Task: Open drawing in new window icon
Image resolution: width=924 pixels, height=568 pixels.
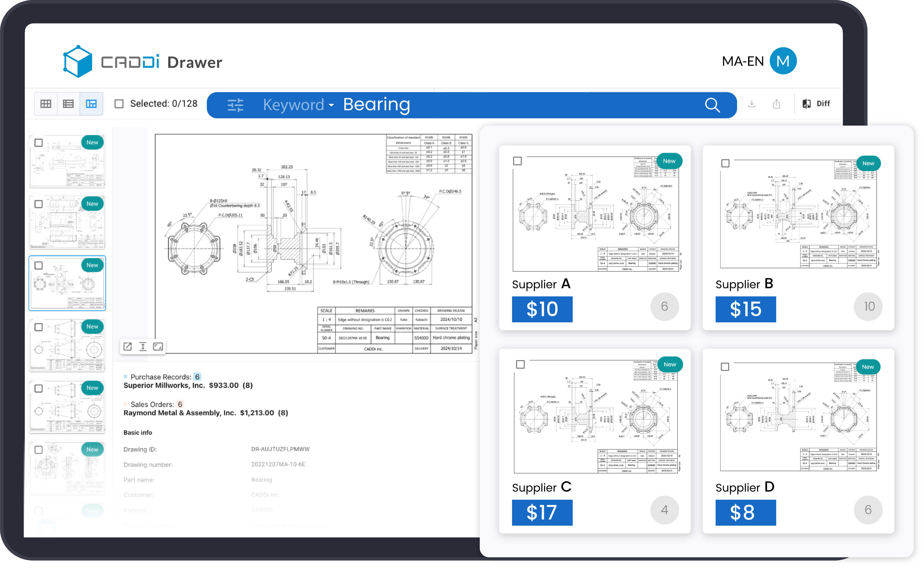Action: [x=128, y=346]
